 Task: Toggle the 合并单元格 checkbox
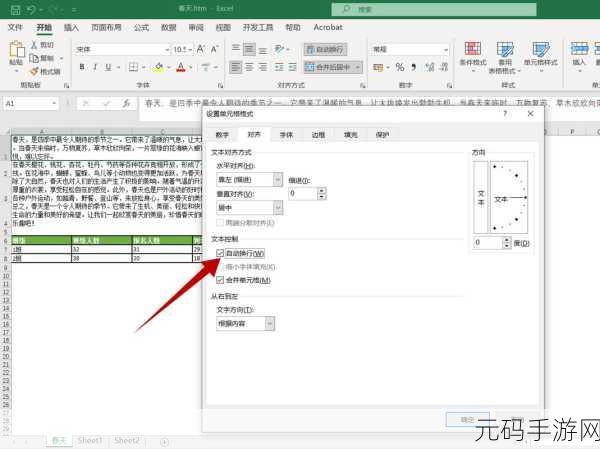[220, 280]
